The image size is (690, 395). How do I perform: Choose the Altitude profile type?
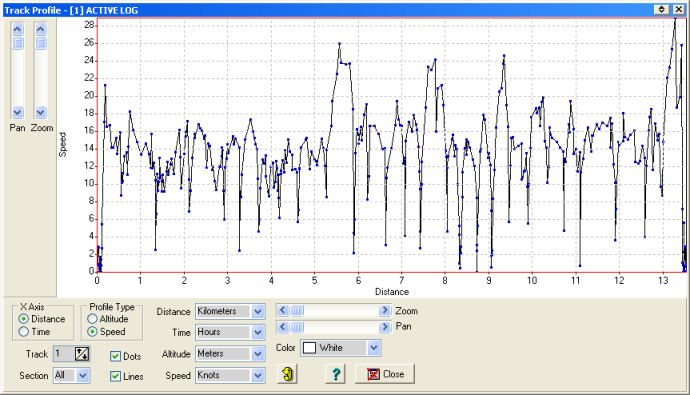pos(92,318)
